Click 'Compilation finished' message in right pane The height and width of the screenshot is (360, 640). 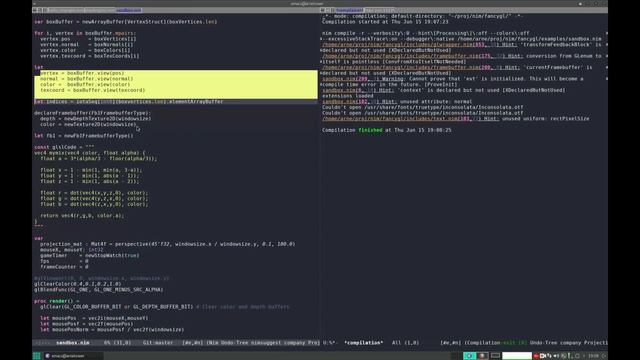[387, 130]
